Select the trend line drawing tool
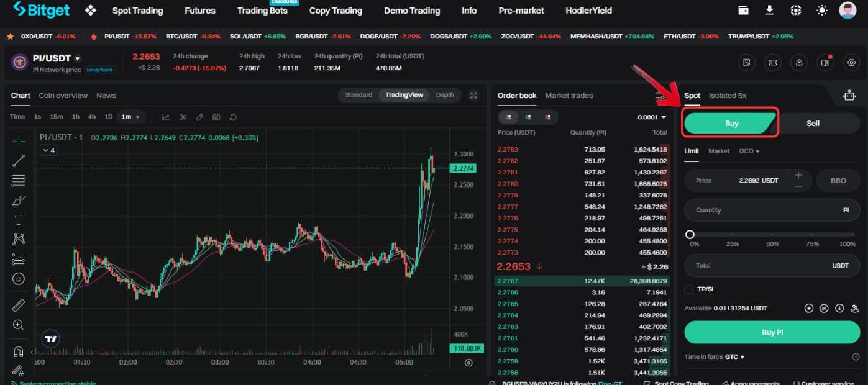The height and width of the screenshot is (385, 868). 18,161
